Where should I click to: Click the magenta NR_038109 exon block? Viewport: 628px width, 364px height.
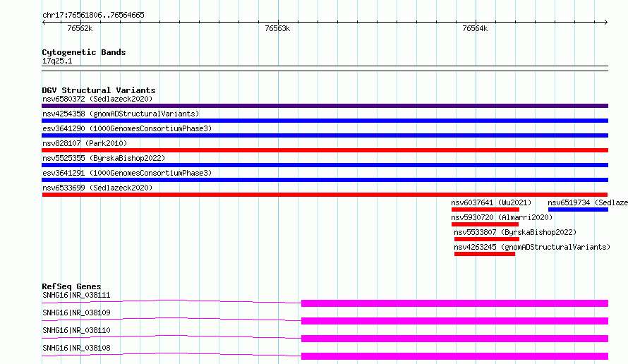click(x=454, y=321)
